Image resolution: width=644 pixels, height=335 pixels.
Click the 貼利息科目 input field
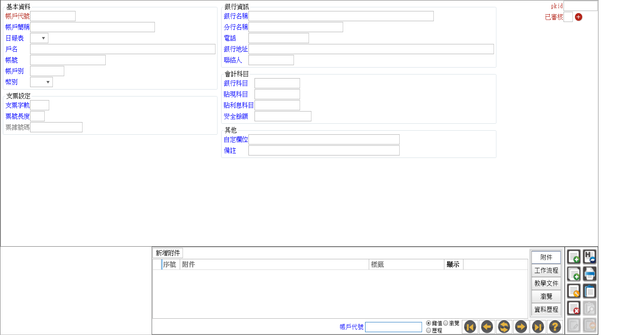[277, 105]
